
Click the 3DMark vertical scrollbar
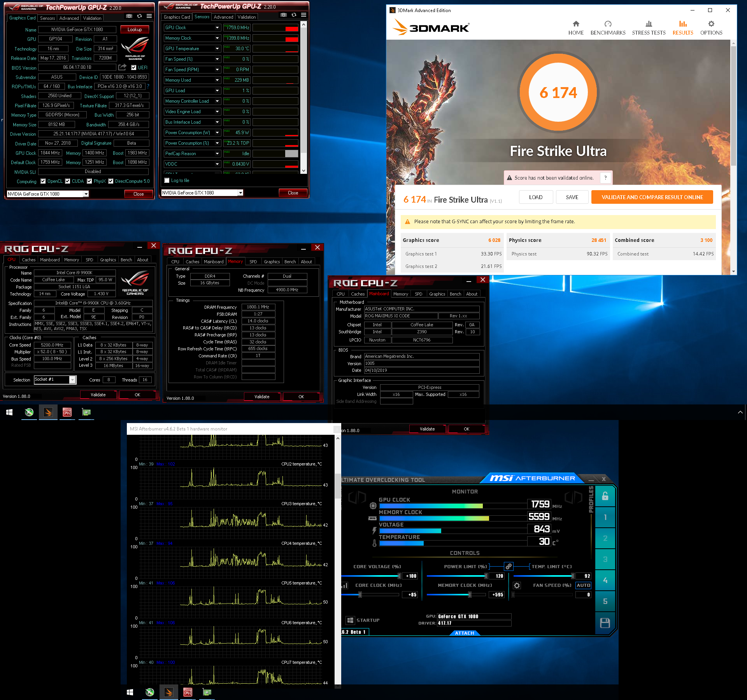tap(733, 105)
